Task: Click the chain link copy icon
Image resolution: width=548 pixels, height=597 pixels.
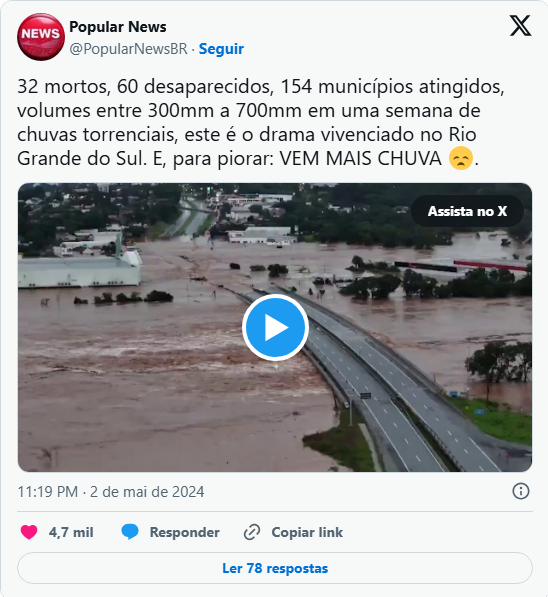Action: 252,532
